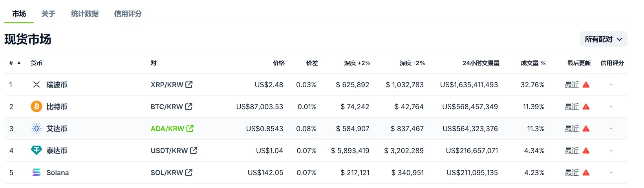Click the volume US$564,323,376
Screen dimensions: 644x188
tap(470, 128)
